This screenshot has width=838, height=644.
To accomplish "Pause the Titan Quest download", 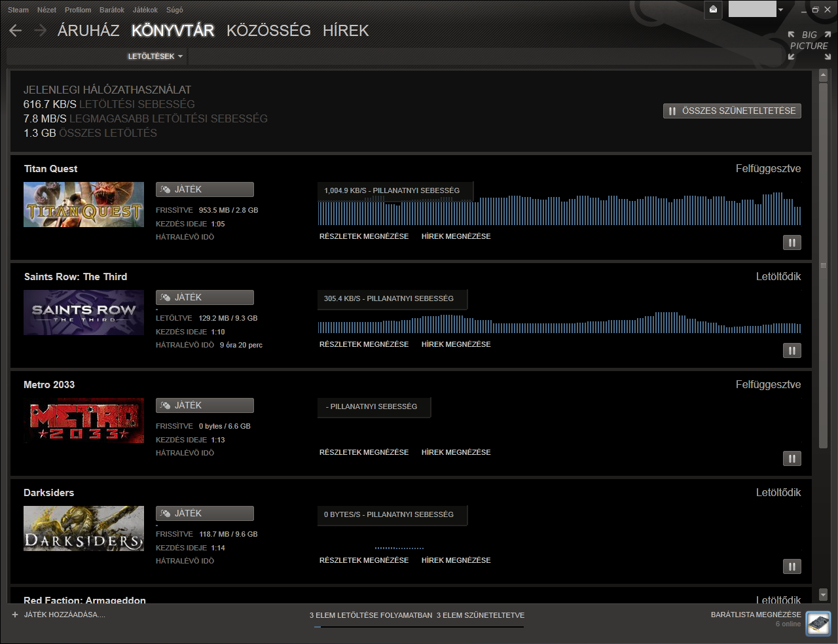I will click(x=792, y=243).
